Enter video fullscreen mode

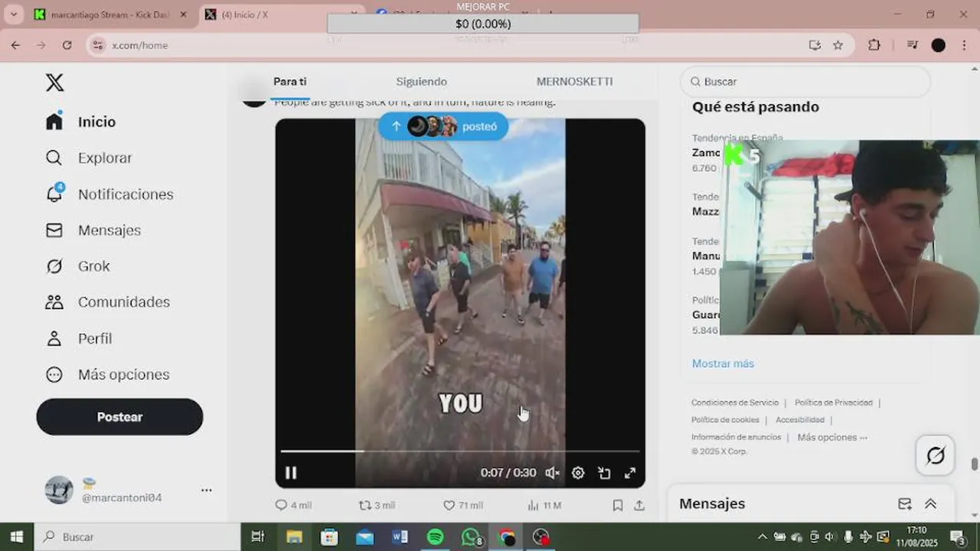point(630,473)
